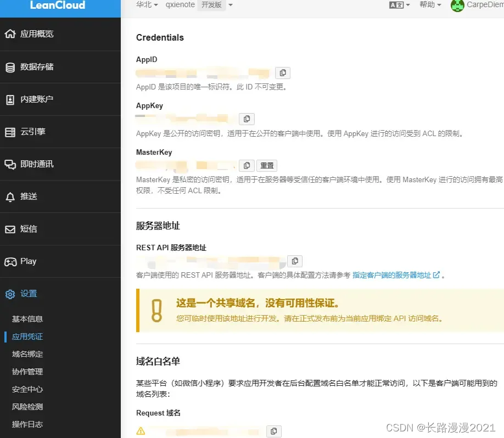Copy the Request domain entry

pos(273,431)
